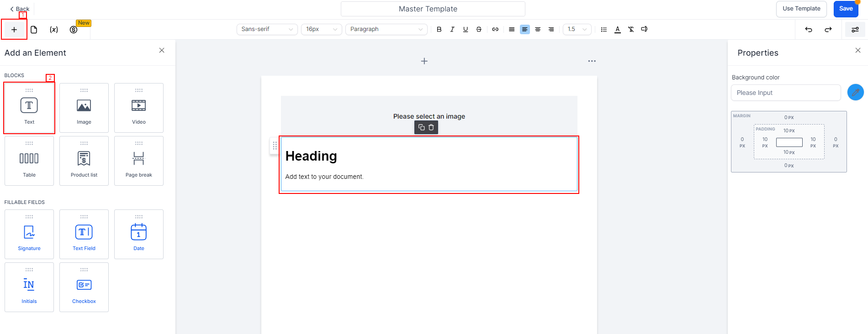Redo the last action
The height and width of the screenshot is (334, 868).
[828, 30]
